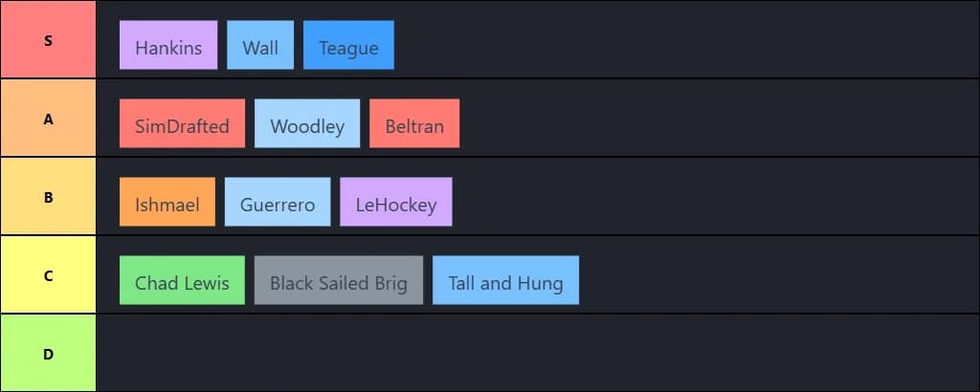Click the B tier label cell
The width and height of the screenshot is (980, 392).
48,197
